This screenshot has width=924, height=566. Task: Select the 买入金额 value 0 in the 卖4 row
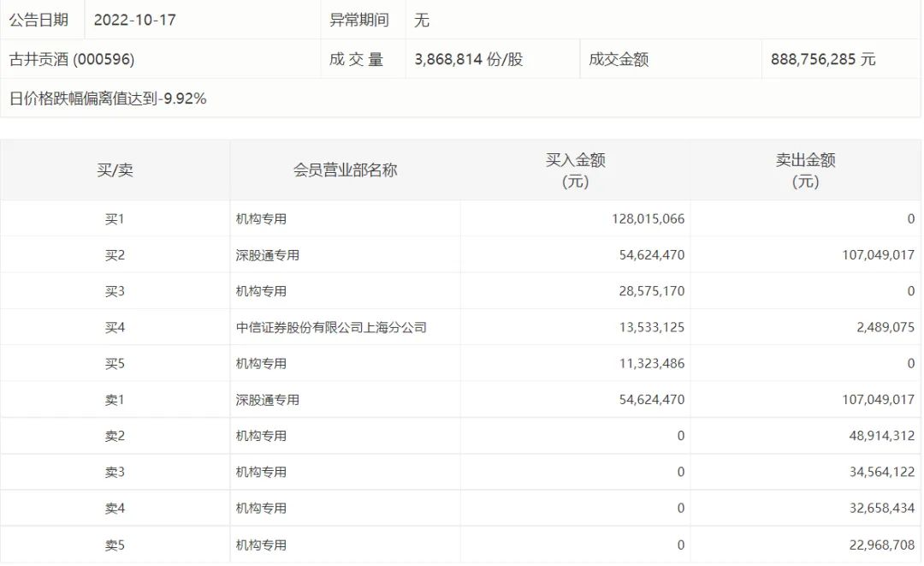(x=681, y=509)
